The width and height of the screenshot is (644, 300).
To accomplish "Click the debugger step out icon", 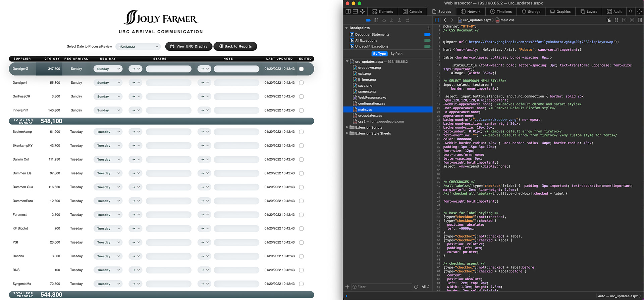I will 399,20.
